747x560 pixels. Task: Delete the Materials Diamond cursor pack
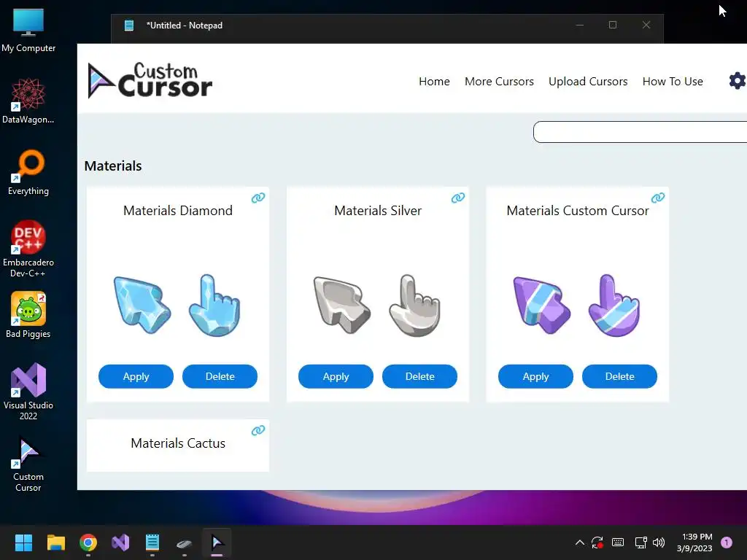(220, 376)
